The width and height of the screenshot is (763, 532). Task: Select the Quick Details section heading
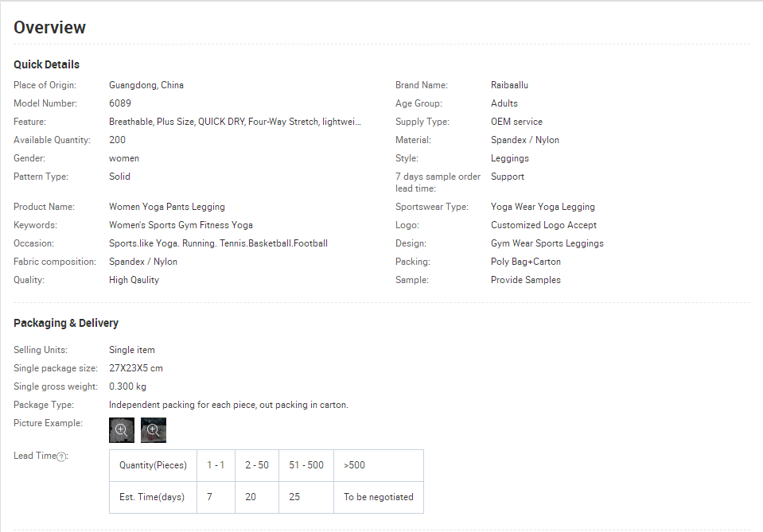[x=46, y=64]
